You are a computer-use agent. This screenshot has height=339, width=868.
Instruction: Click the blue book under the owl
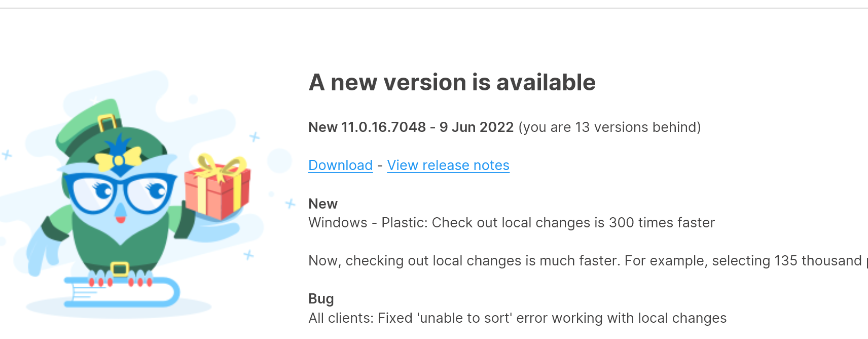pyautogui.click(x=122, y=292)
